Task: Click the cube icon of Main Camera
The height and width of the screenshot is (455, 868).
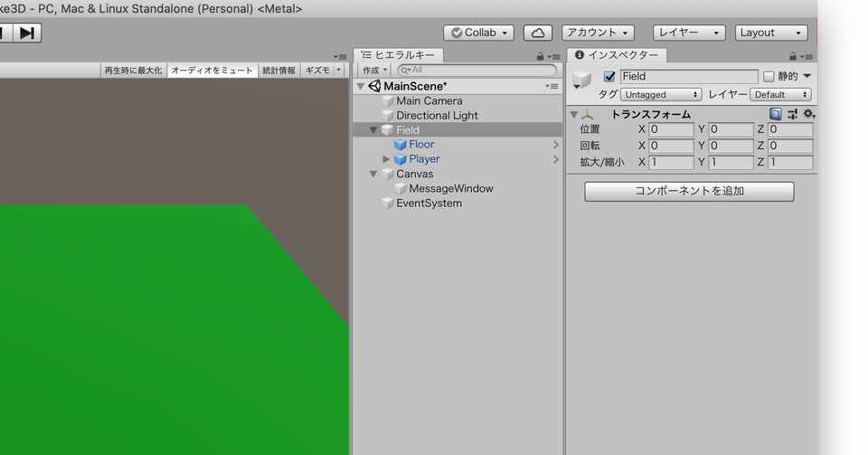Action: (388, 101)
